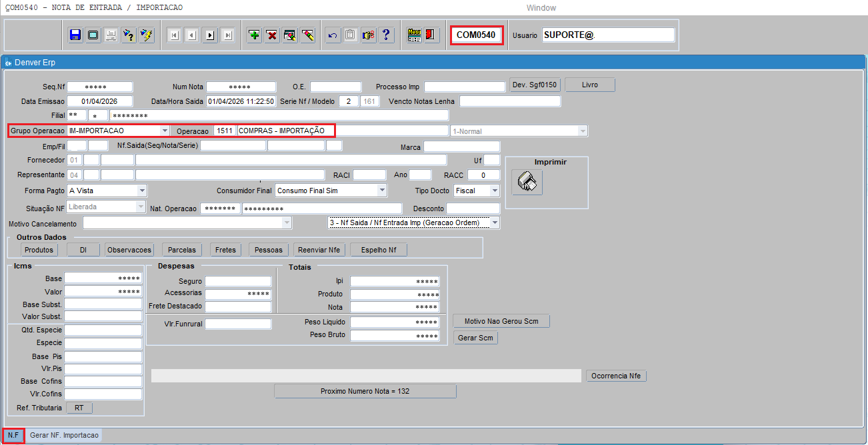Click the red X delete record icon
Viewport: 868px width, 445px height.
click(272, 35)
